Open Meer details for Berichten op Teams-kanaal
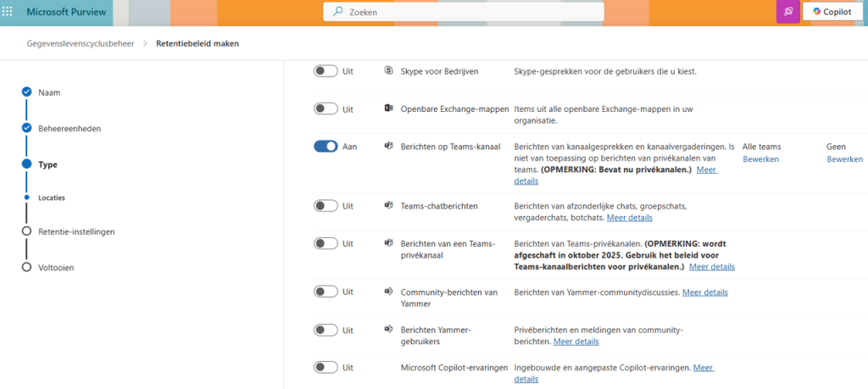Image resolution: width=868 pixels, height=389 pixels. coord(707,169)
